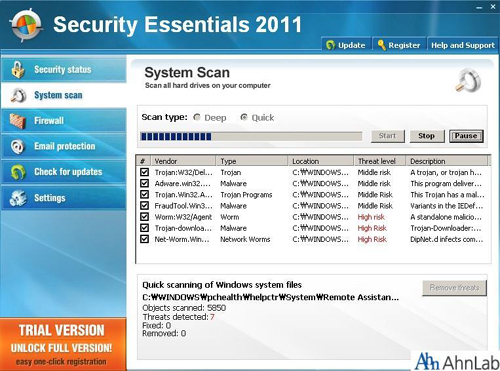Go to Email protection

64,146
